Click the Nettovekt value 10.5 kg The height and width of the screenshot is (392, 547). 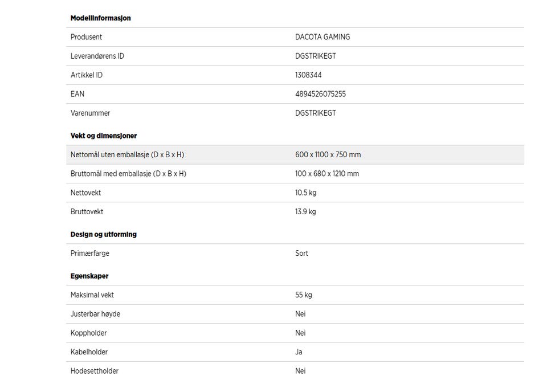click(x=305, y=193)
